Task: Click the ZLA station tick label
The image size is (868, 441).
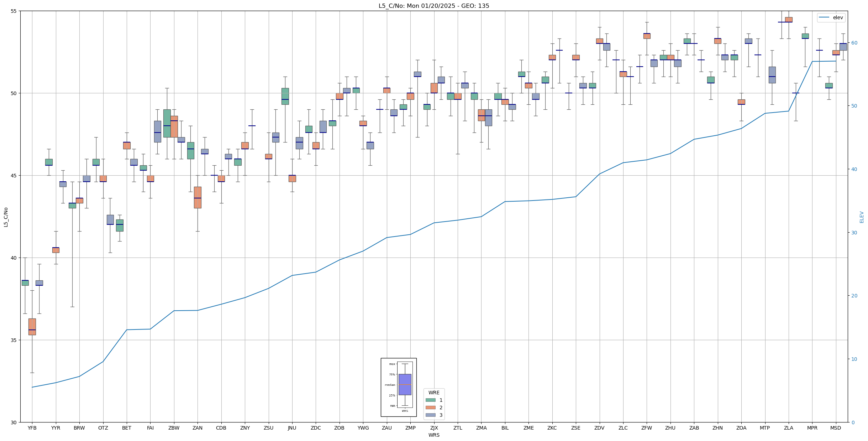Action: (x=788, y=428)
